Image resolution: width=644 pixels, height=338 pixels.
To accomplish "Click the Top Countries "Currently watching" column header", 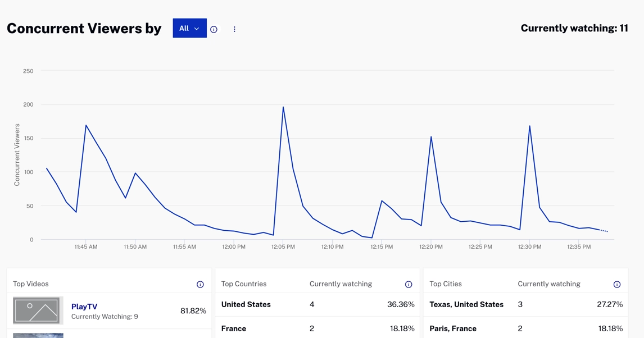I will [341, 284].
